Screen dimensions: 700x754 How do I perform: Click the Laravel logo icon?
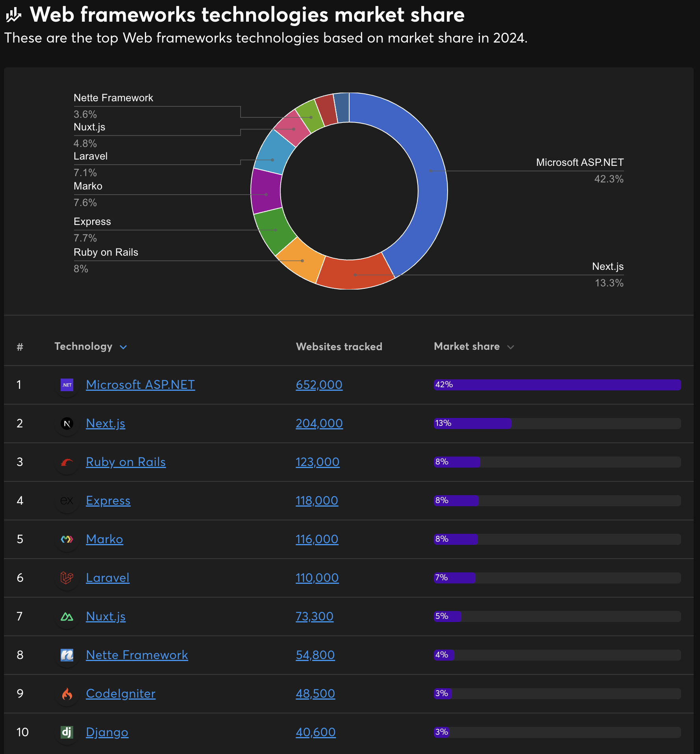(x=67, y=578)
